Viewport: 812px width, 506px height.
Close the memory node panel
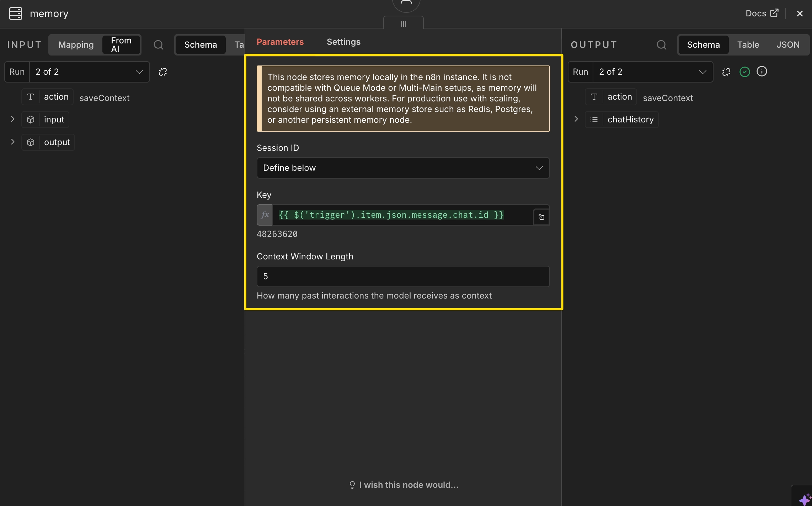click(x=800, y=14)
